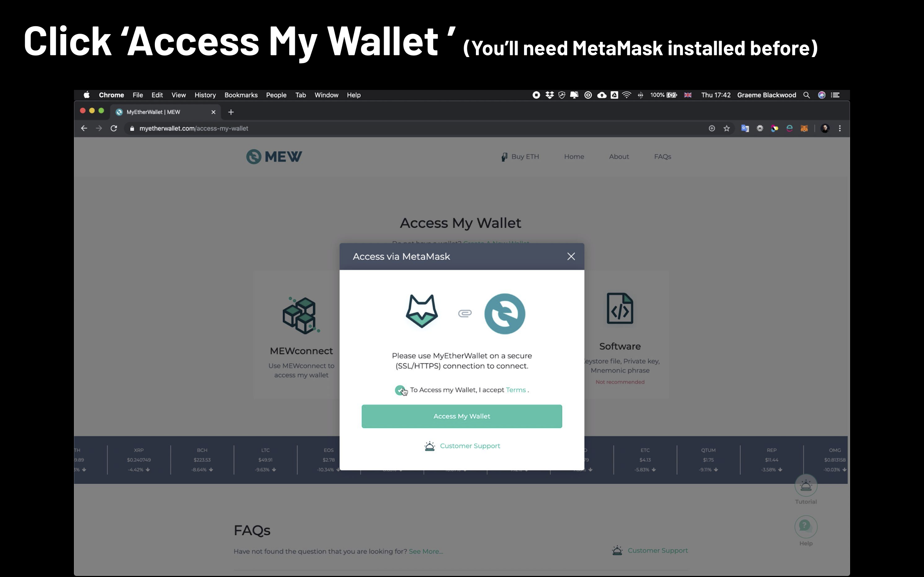Click the gear extension icon in toolbar
The width and height of the screenshot is (924, 577).
pyautogui.click(x=760, y=128)
